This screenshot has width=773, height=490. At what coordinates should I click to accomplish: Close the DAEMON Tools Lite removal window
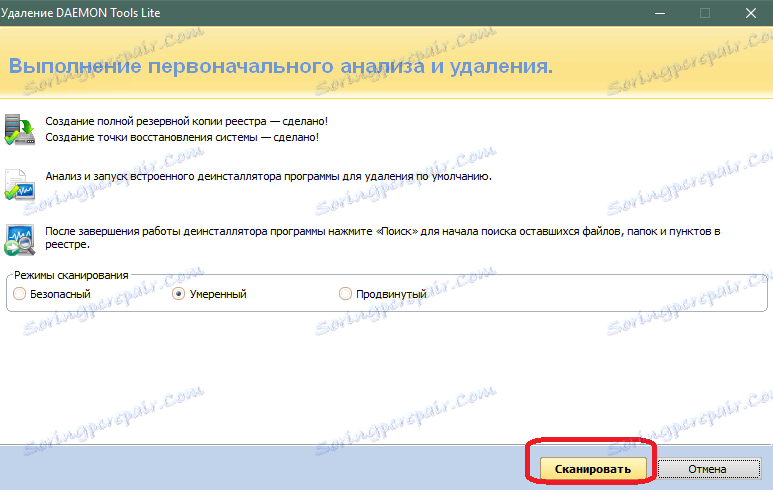pyautogui.click(x=751, y=13)
